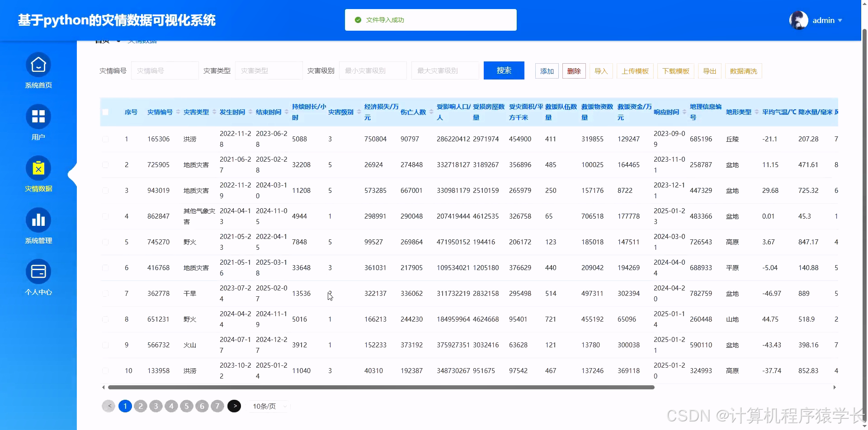Go to next page arrow
The image size is (868, 430).
pos(234,406)
